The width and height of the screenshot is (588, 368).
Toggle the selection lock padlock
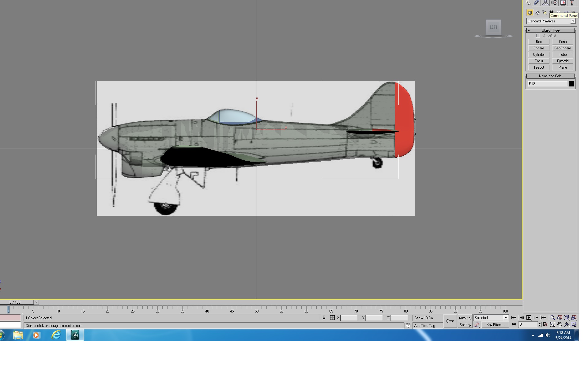(324, 318)
